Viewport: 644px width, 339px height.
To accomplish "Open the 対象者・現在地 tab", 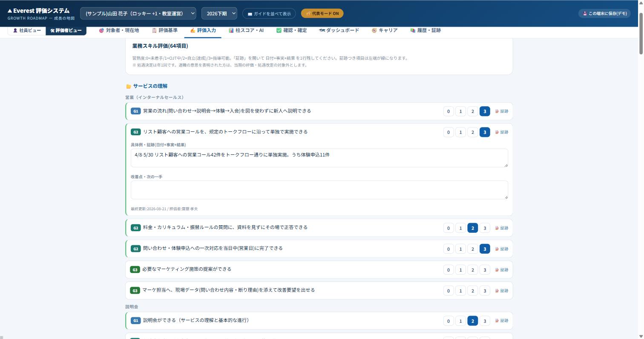I will click(119, 31).
